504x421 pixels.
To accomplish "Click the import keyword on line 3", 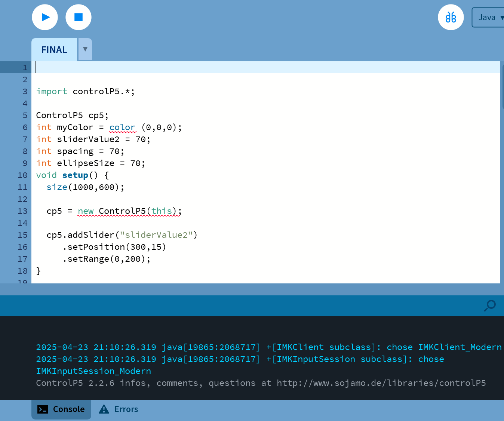I will tap(52, 92).
